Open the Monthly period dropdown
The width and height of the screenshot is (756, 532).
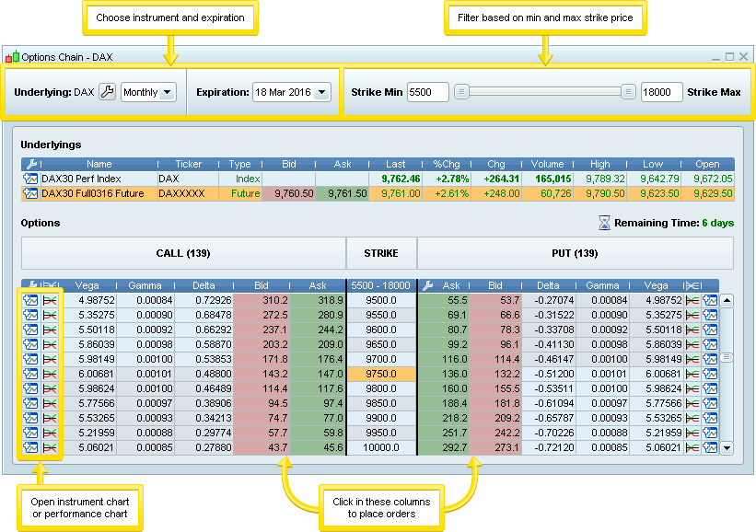[x=148, y=92]
